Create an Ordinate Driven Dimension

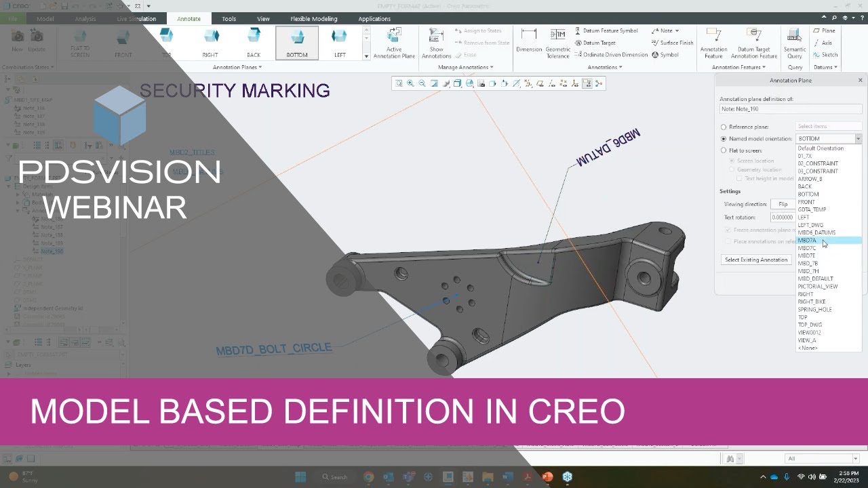611,55
